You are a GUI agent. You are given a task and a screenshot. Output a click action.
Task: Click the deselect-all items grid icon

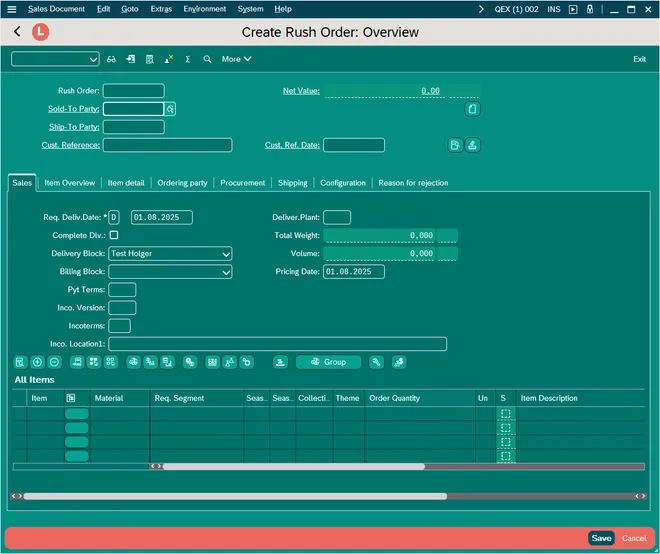click(x=111, y=362)
